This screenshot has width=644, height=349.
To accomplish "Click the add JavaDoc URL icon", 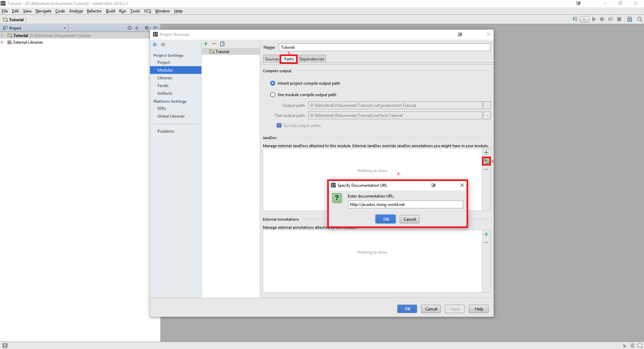I will click(486, 161).
